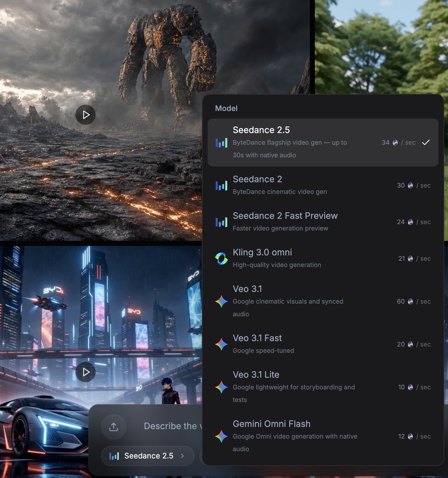Click the upload icon in the prompt bar

point(114,427)
